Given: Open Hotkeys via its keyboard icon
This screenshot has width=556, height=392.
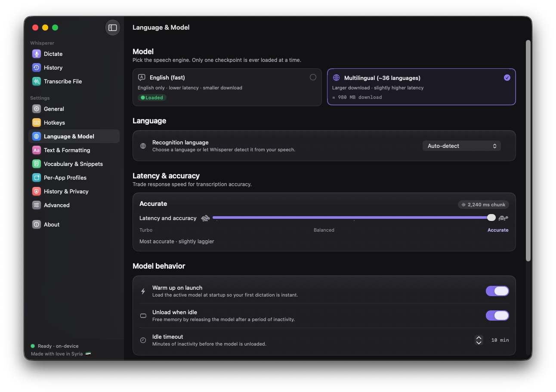Looking at the screenshot, I should click(37, 122).
